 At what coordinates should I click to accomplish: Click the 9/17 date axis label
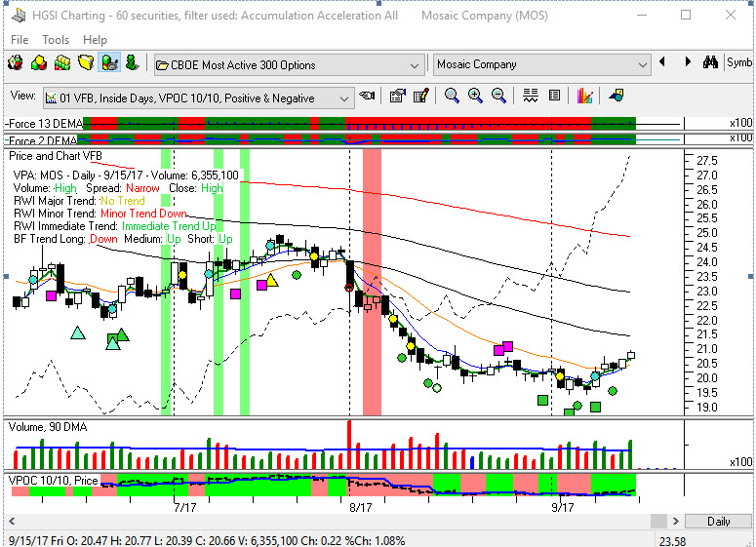pyautogui.click(x=563, y=507)
